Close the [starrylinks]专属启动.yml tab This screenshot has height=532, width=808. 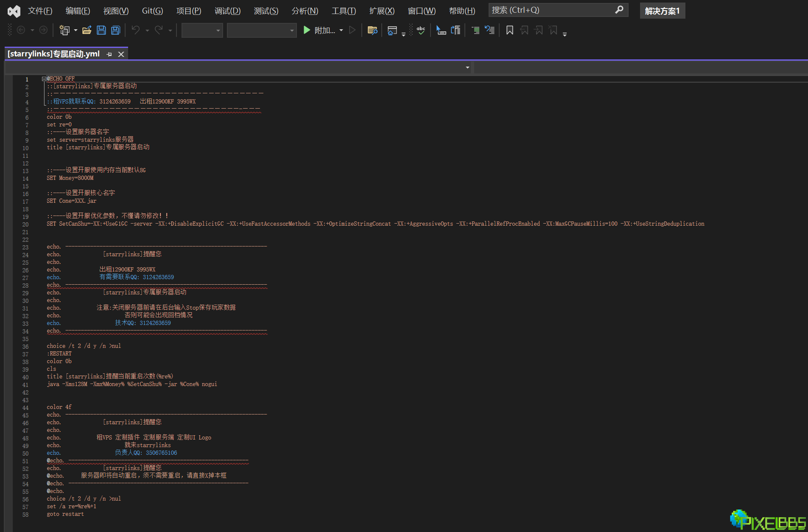coord(121,54)
